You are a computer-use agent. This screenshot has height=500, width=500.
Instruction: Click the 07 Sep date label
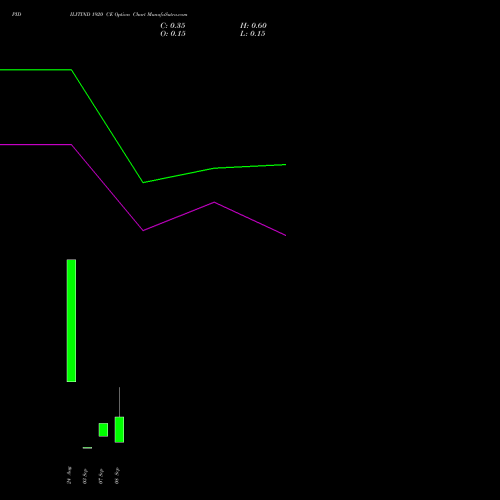(x=101, y=476)
